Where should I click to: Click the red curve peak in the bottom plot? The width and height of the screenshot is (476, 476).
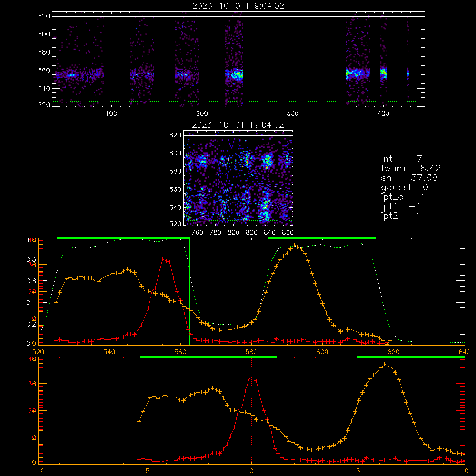coord(250,378)
